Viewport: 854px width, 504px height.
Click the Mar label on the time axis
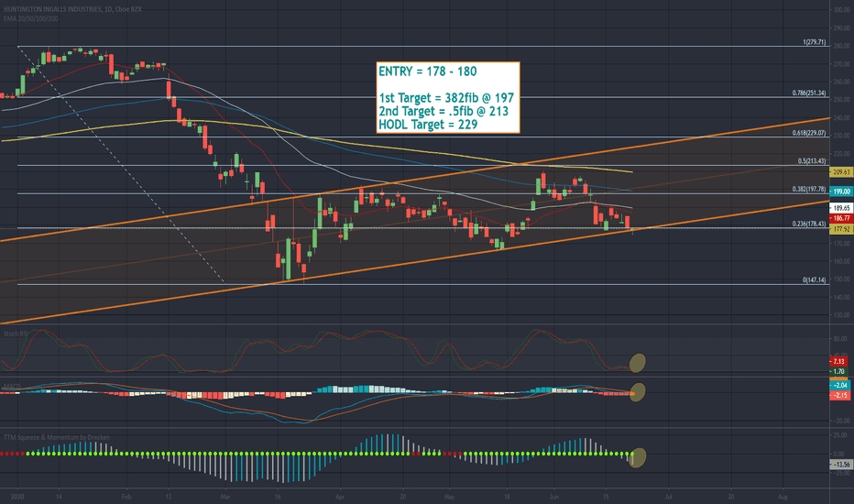coord(225,497)
